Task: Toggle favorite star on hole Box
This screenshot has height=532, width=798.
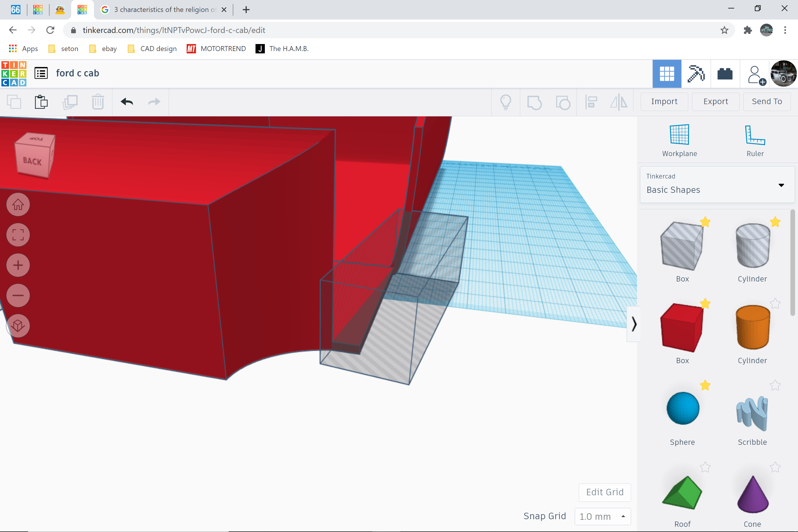Action: click(705, 222)
